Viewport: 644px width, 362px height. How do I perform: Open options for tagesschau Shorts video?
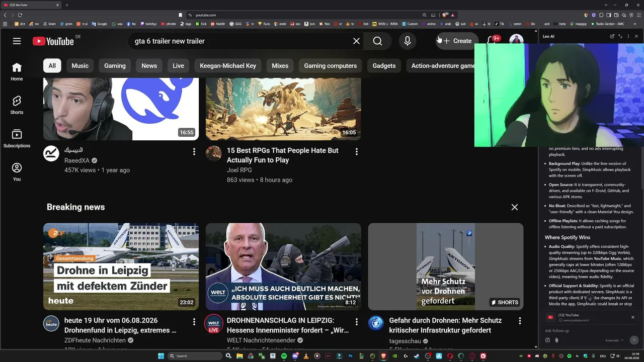519,321
